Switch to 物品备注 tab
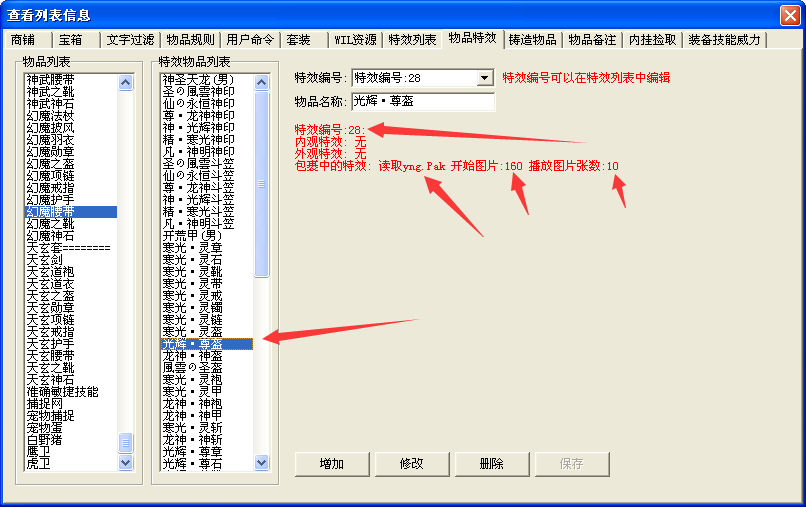Viewport: 806px width, 507px height. 592,40
